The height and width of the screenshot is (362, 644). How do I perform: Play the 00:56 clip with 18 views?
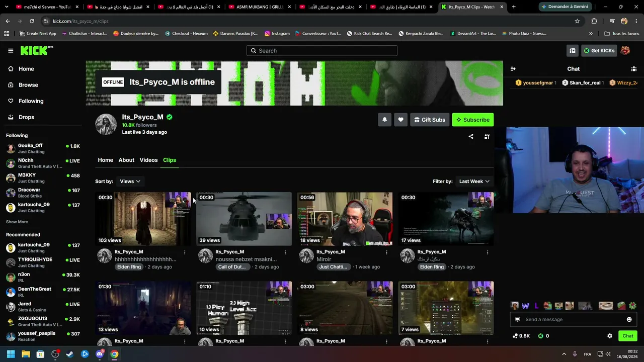tap(345, 219)
